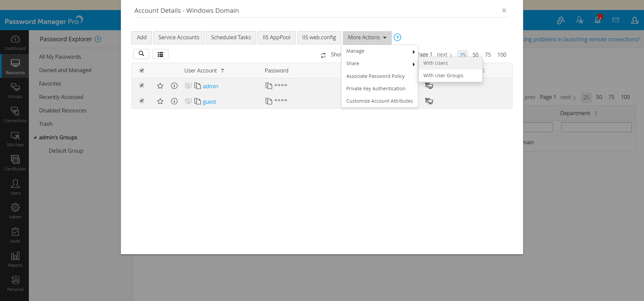The image size is (644, 301).
Task: Uncheck the admin account checkbox
Action: pos(142,86)
